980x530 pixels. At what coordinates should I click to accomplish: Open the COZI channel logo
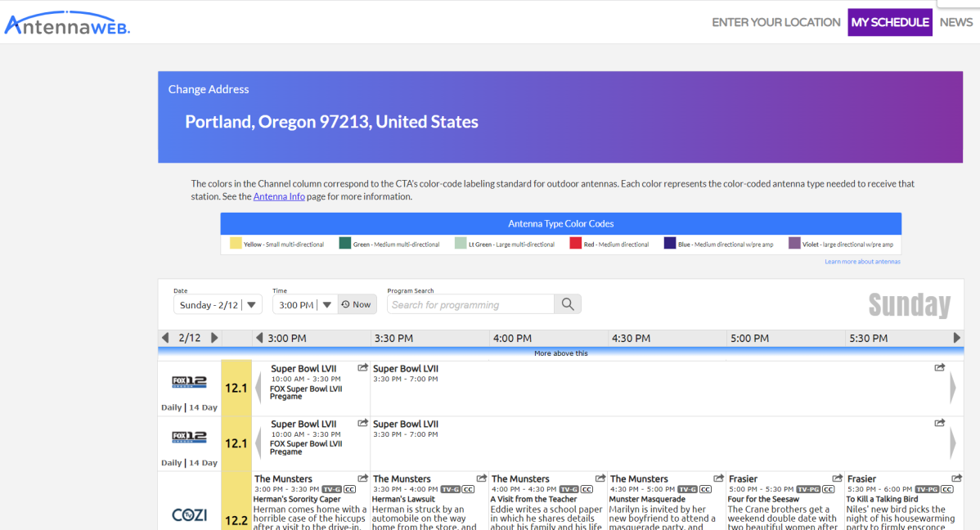[190, 515]
